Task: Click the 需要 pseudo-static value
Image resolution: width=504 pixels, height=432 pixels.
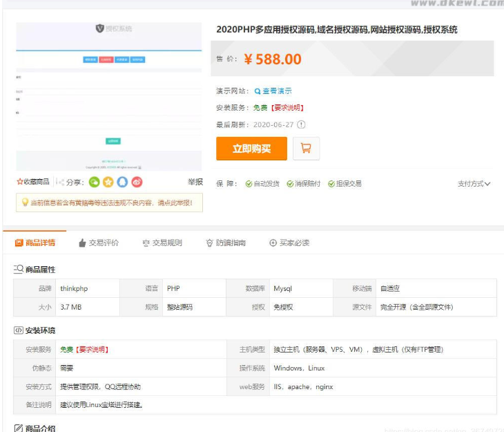Action: (66, 368)
